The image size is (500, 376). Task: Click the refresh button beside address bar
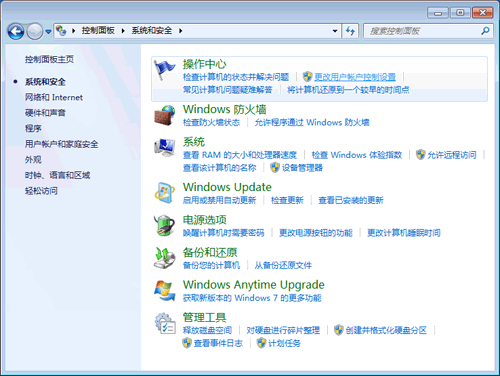[x=350, y=31]
